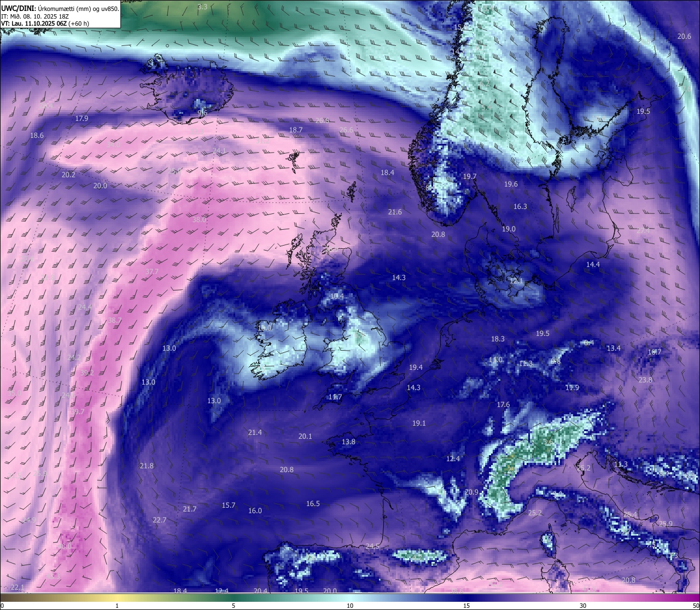This screenshot has height=610, width=700.
Task: Click the 16.5 value label
Action: (x=313, y=503)
